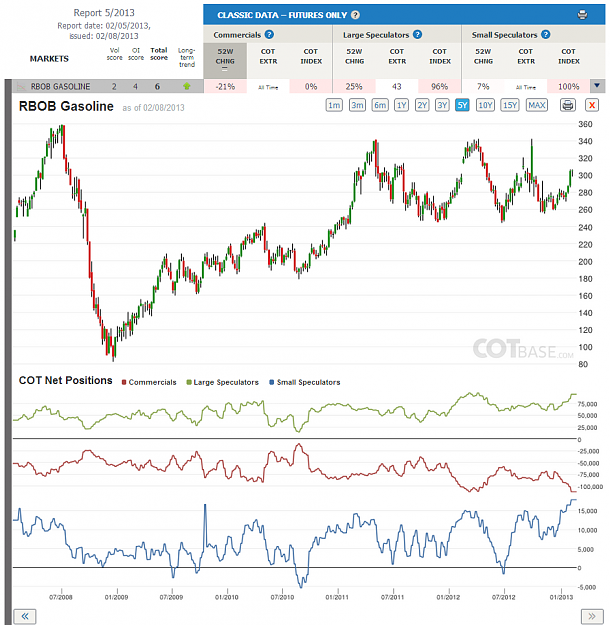Click the green long-term trend arrow
Image resolution: width=610 pixels, height=625 pixels.
click(x=186, y=86)
